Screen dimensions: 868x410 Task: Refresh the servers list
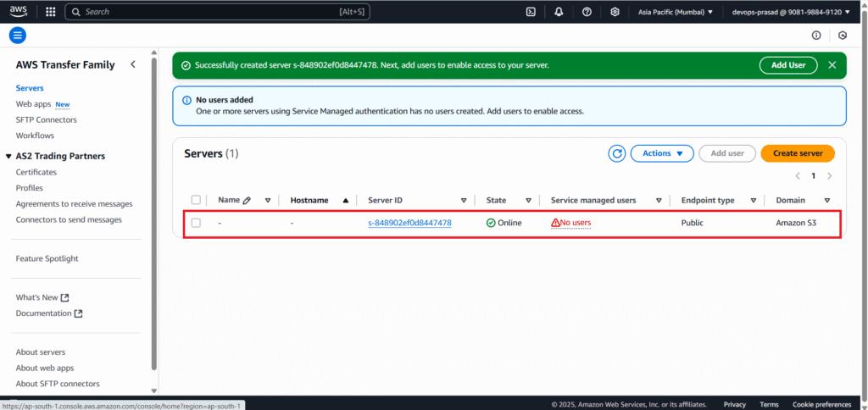click(x=617, y=153)
